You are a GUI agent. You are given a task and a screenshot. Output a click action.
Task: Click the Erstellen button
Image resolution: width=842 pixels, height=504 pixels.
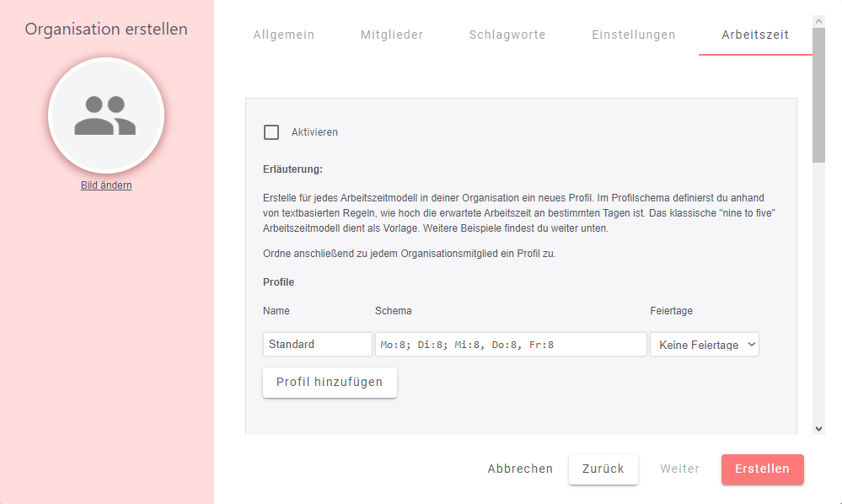click(x=762, y=469)
